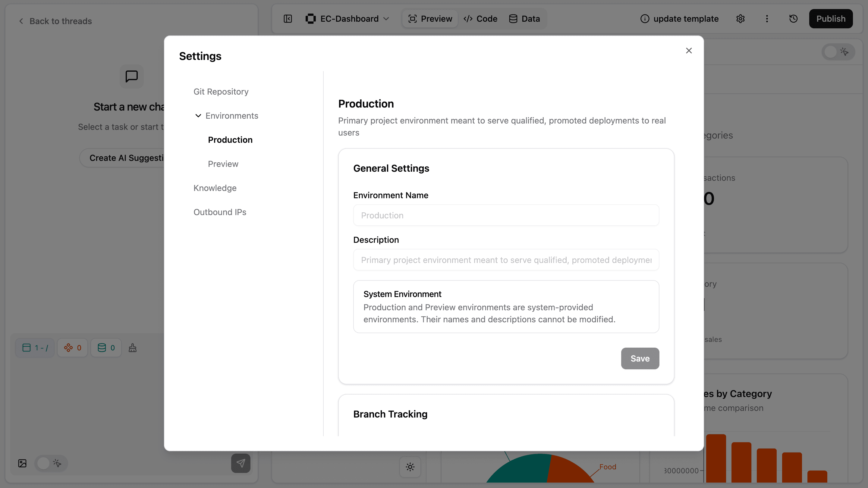This screenshot has width=868, height=488.
Task: Open the database count indicator
Action: pos(106,348)
